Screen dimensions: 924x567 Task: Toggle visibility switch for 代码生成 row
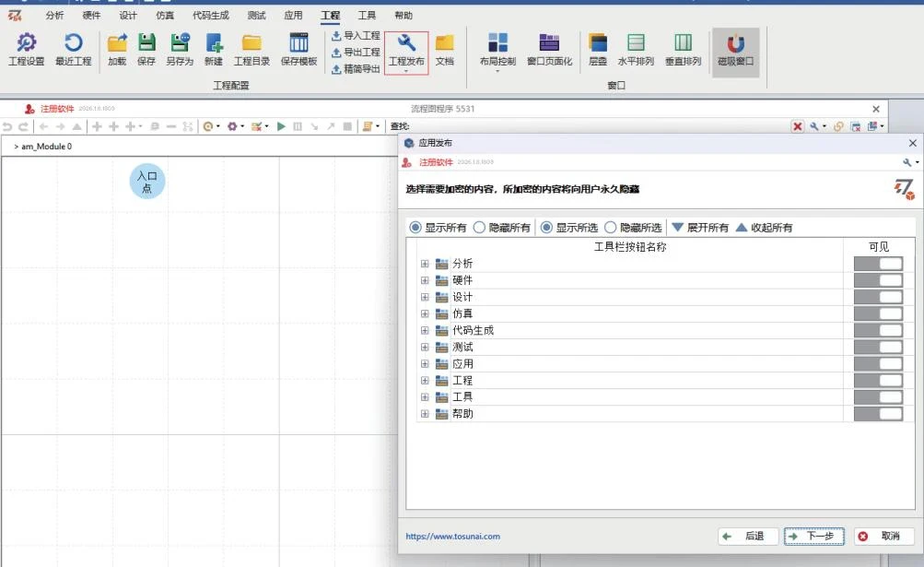[878, 330]
